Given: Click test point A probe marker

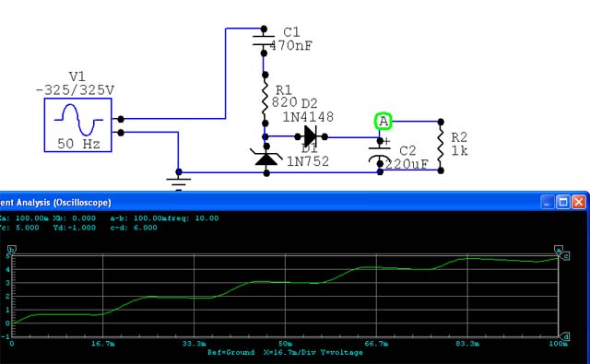Looking at the screenshot, I should pos(383,121).
